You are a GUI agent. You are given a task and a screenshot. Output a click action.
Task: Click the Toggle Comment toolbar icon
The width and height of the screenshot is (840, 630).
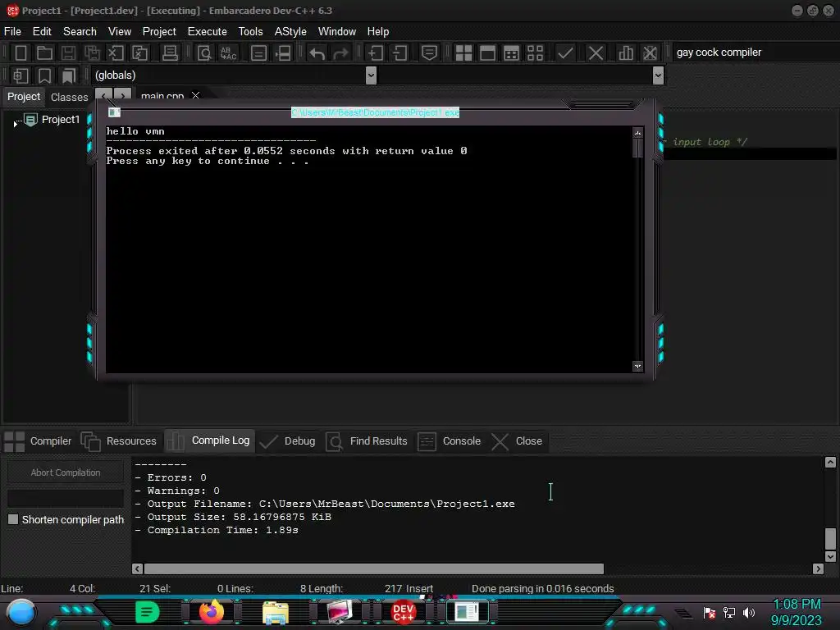click(x=429, y=53)
